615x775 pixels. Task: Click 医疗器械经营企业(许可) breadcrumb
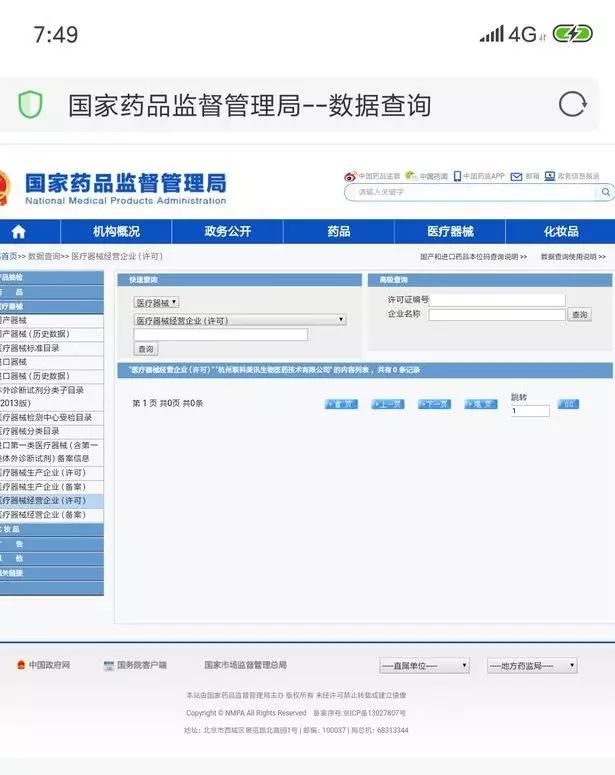[x=117, y=256]
